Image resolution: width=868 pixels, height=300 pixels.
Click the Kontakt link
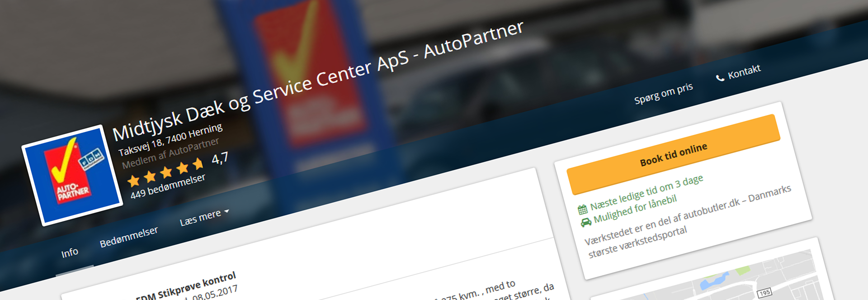coord(744,72)
